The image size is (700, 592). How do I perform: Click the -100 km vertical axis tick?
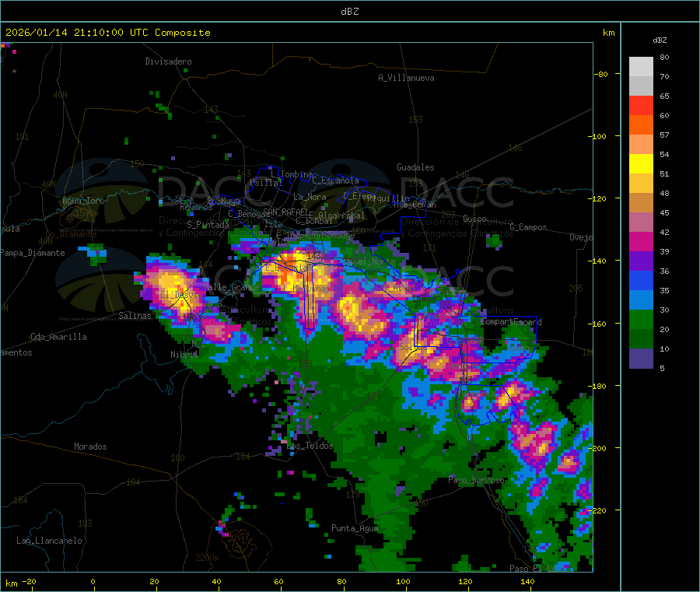597,137
